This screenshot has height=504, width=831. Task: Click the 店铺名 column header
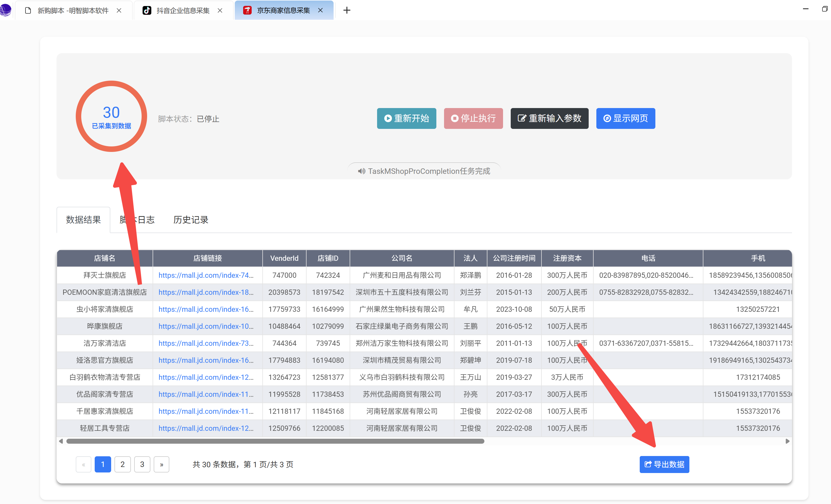pos(105,258)
